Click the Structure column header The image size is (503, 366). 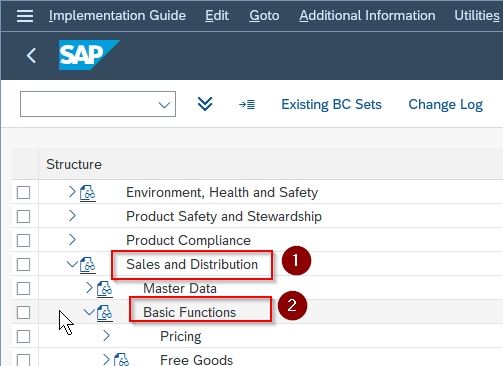click(x=74, y=164)
